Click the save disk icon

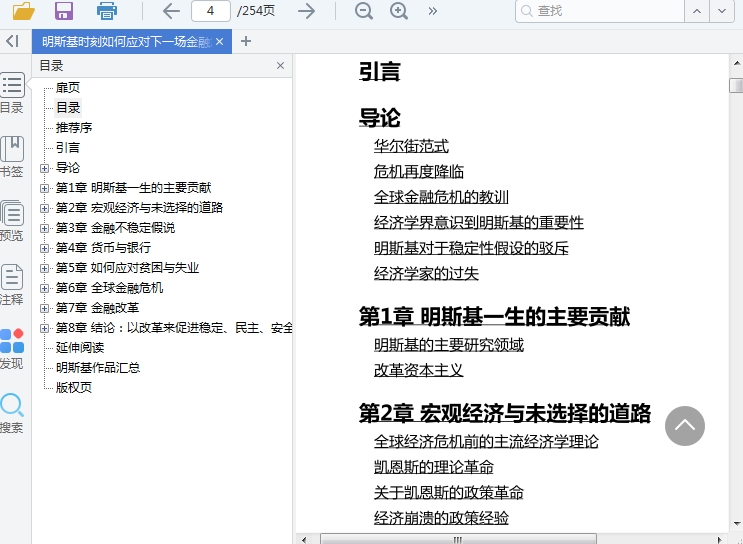coord(64,11)
